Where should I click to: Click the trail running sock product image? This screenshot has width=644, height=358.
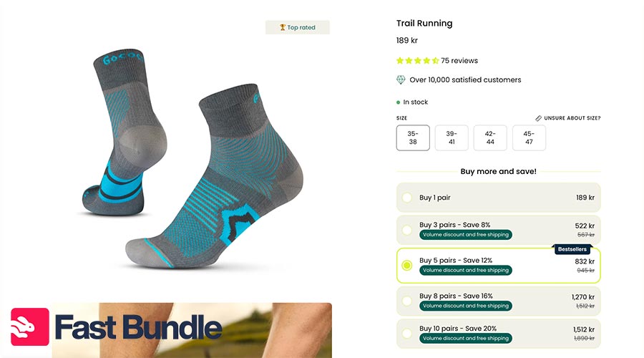(192, 158)
